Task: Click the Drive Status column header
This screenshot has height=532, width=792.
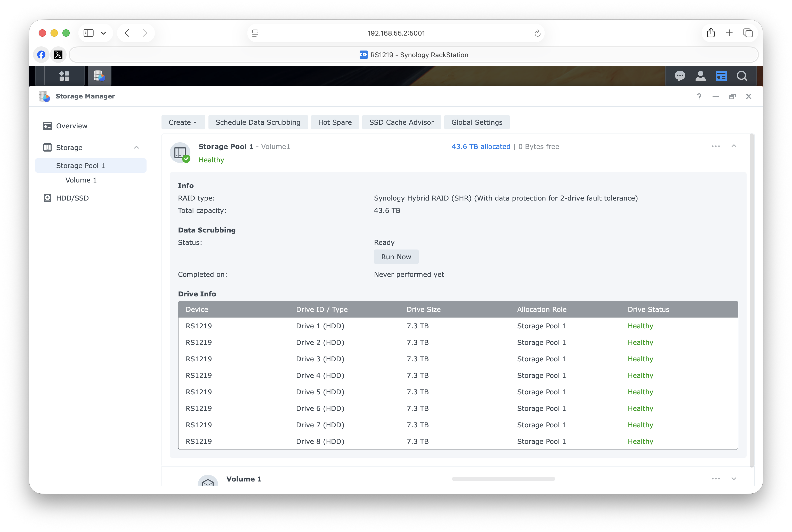Action: pyautogui.click(x=648, y=309)
